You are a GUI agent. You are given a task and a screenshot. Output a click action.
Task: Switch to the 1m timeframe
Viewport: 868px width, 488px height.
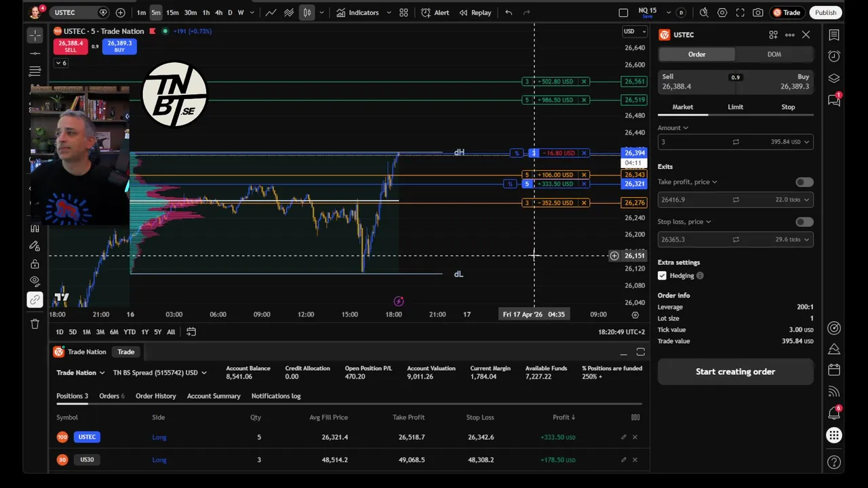click(141, 12)
